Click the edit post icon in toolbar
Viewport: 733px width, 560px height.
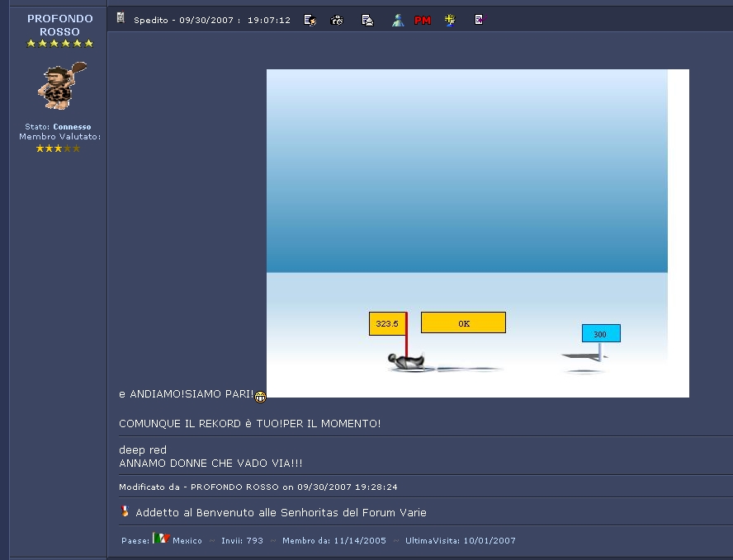point(310,20)
